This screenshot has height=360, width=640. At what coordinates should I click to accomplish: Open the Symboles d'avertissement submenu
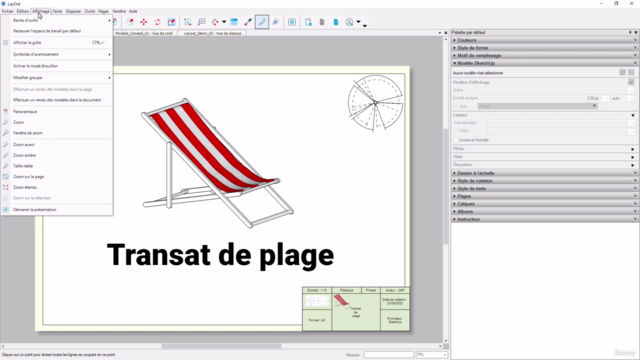pyautogui.click(x=57, y=54)
